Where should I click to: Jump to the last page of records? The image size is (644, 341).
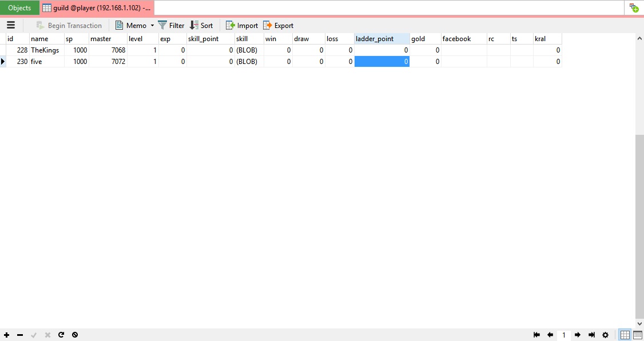(x=591, y=335)
